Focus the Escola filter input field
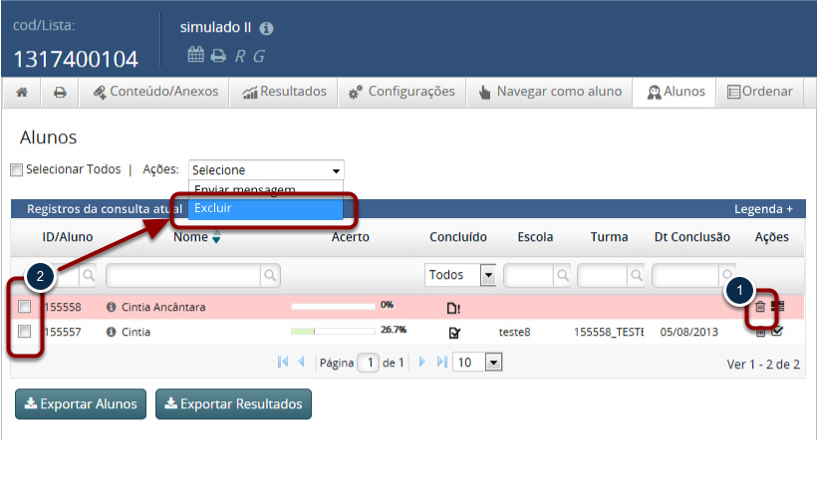 coord(529,275)
